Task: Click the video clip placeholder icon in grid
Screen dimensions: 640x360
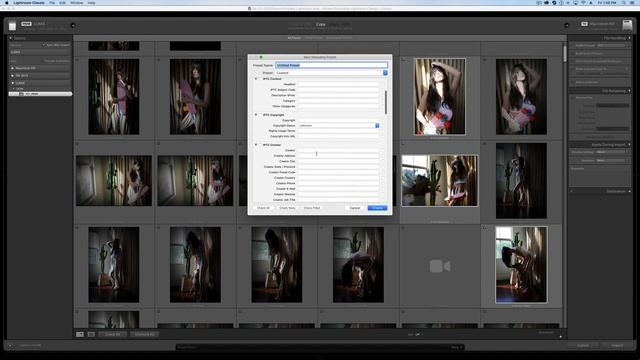Action: [x=440, y=266]
